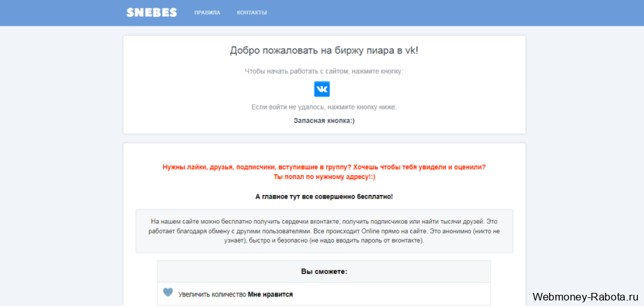Click the text Если войти не удалось
Viewport: 644px width, 308px height.
point(324,107)
